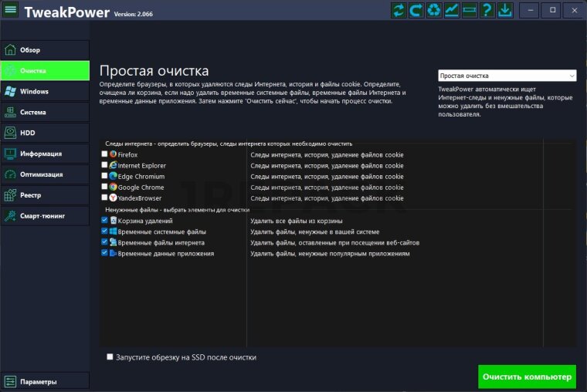Go to the Обзор sidebar tab

point(45,50)
